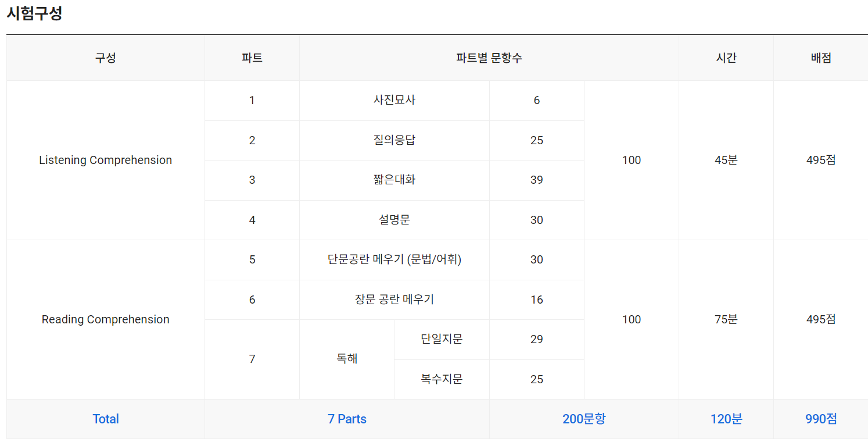Select the 독해 cell

[347, 359]
